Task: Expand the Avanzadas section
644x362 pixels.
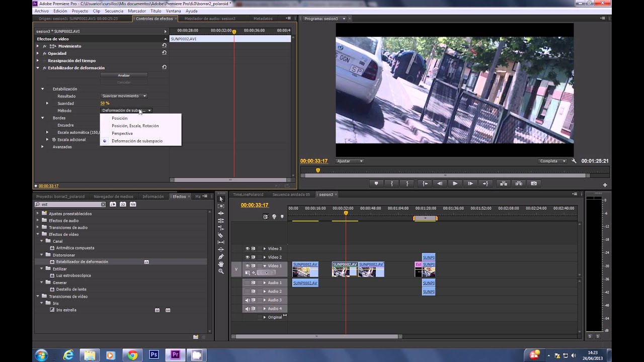Action: click(x=43, y=147)
